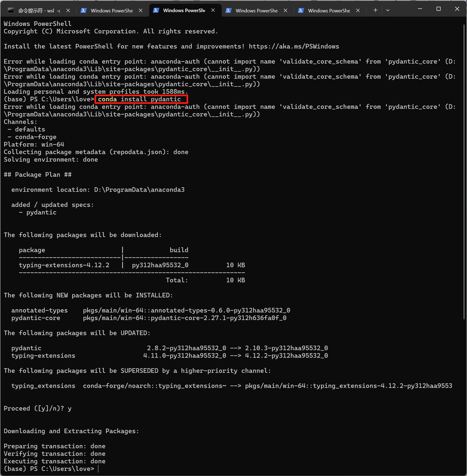Click the PowerShell icon on the second tab
Image resolution: width=467 pixels, height=476 pixels.
pyautogui.click(x=84, y=11)
